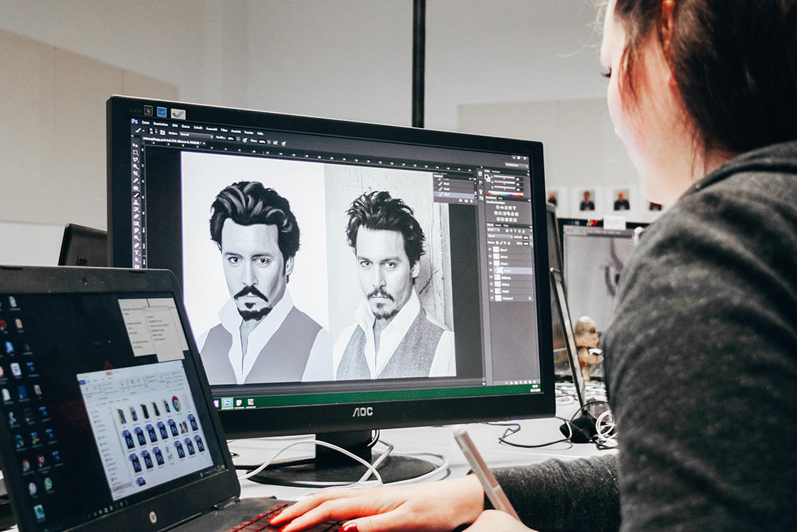Click the Chrome icon in laptop file window
The width and height of the screenshot is (797, 532).
pos(175,403)
